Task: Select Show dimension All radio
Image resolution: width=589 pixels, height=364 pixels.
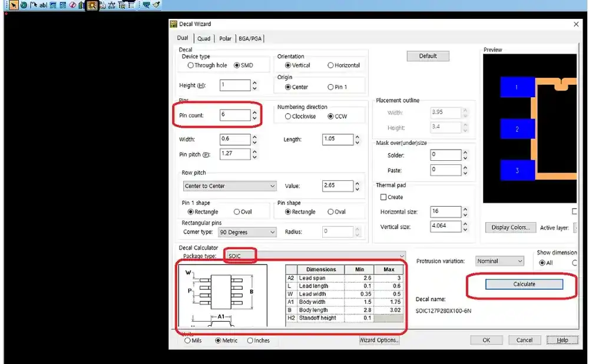Action: 542,263
